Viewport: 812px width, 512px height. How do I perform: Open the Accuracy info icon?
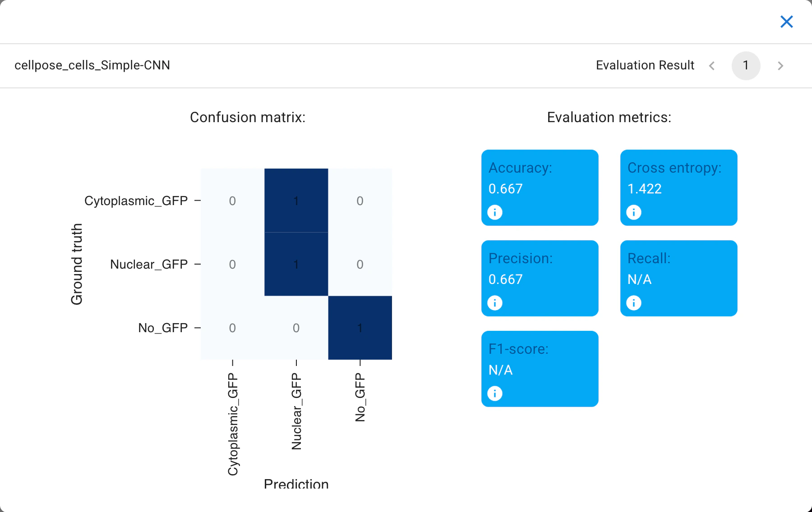(x=495, y=212)
